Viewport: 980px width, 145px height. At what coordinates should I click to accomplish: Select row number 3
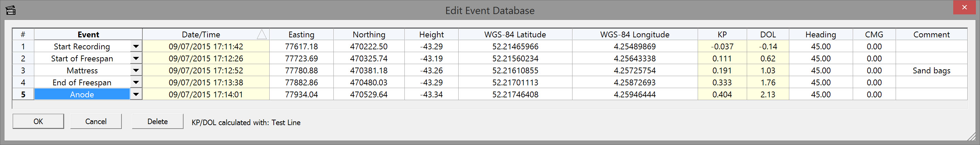click(23, 70)
